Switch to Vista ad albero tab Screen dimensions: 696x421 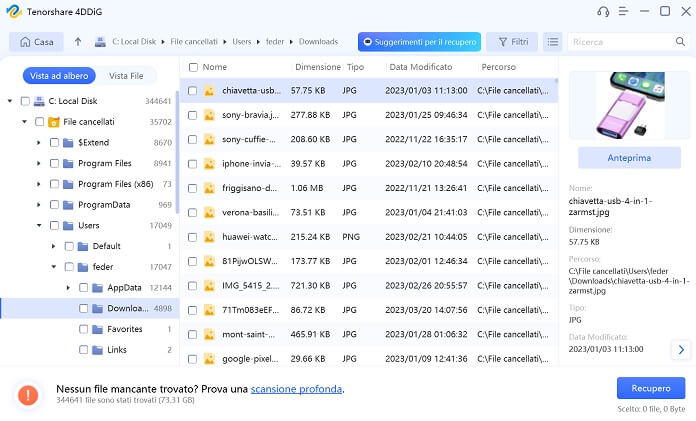[59, 76]
